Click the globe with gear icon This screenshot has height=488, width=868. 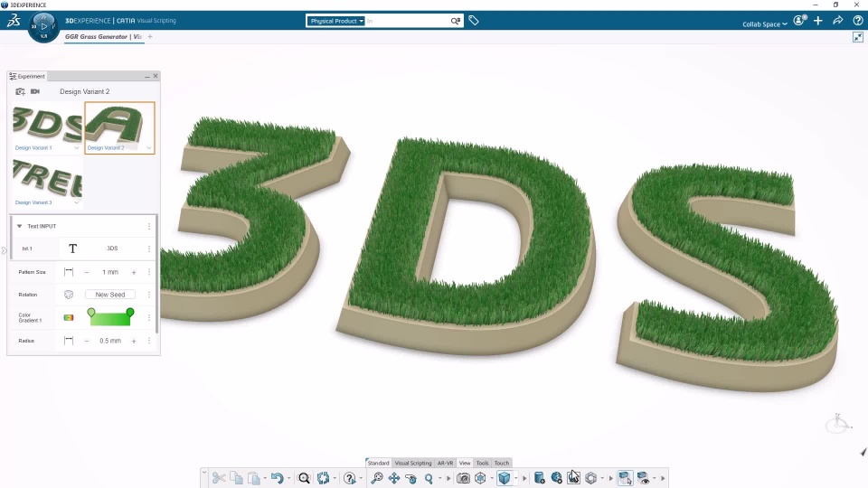[557, 478]
